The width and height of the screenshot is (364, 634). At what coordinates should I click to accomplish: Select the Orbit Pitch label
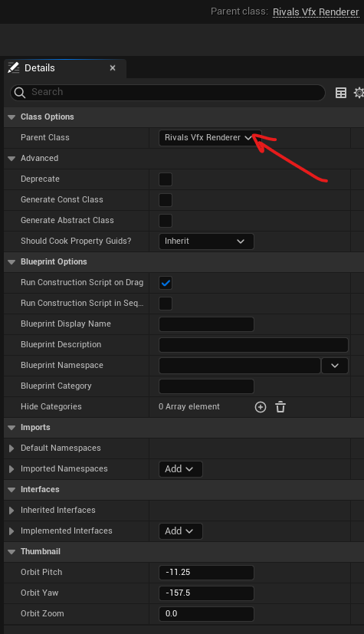pyautogui.click(x=41, y=572)
